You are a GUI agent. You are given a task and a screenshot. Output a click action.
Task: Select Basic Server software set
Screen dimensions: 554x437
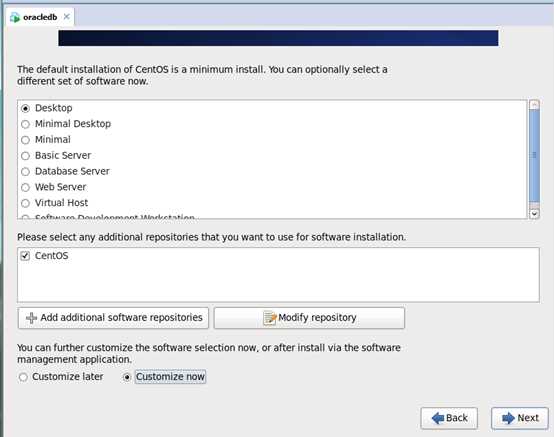tap(25, 156)
